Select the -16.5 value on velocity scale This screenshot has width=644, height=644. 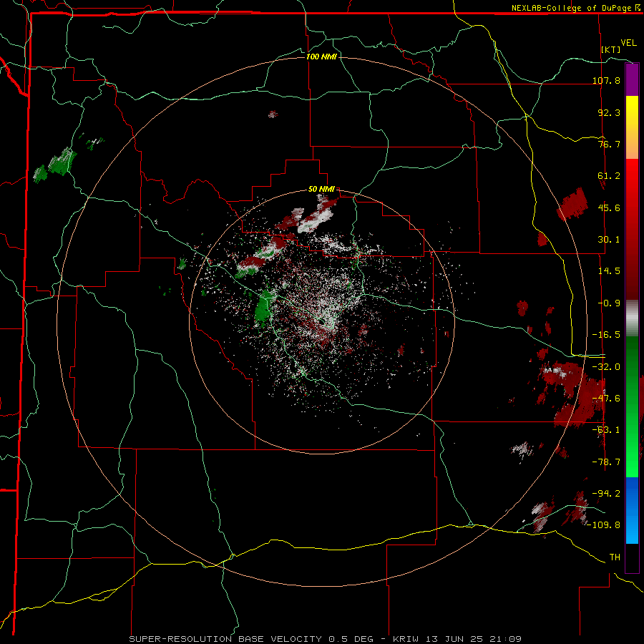(x=606, y=335)
